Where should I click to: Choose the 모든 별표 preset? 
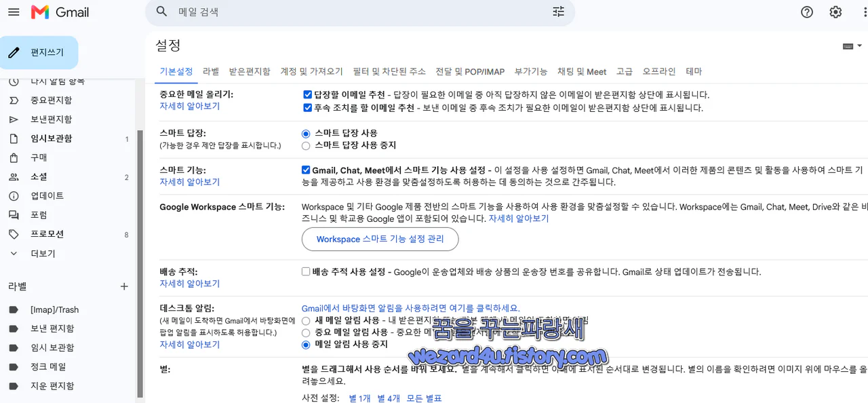click(425, 398)
